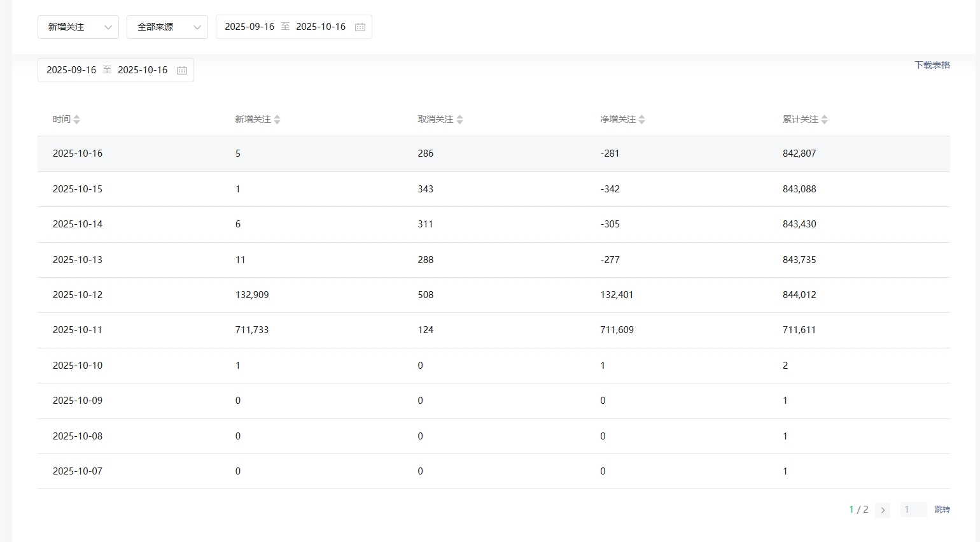The width and height of the screenshot is (980, 542).
Task: Open the 全部来源 source dropdown
Action: (x=167, y=27)
